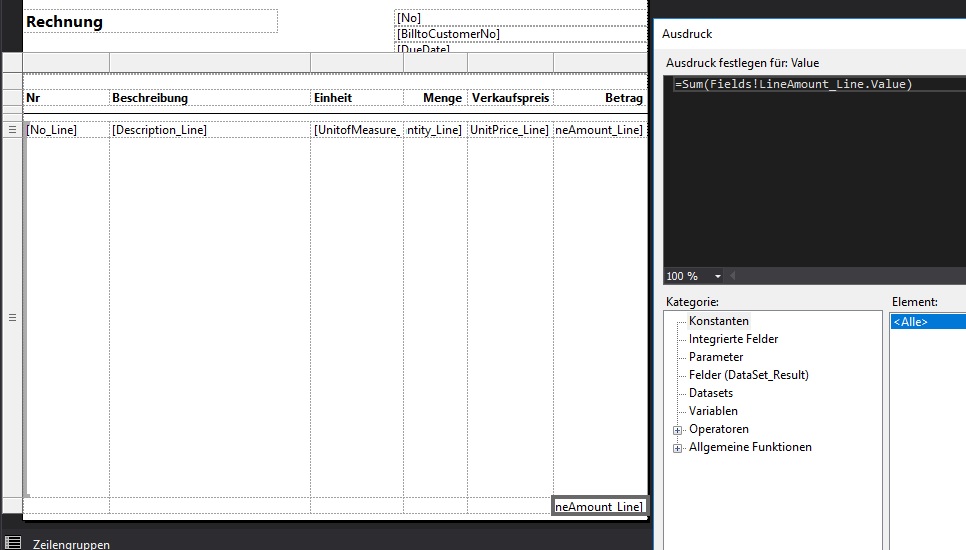Viewport: 966px width, 550px height.
Task: Click the expression editor with the Sum formula
Action: 814,172
